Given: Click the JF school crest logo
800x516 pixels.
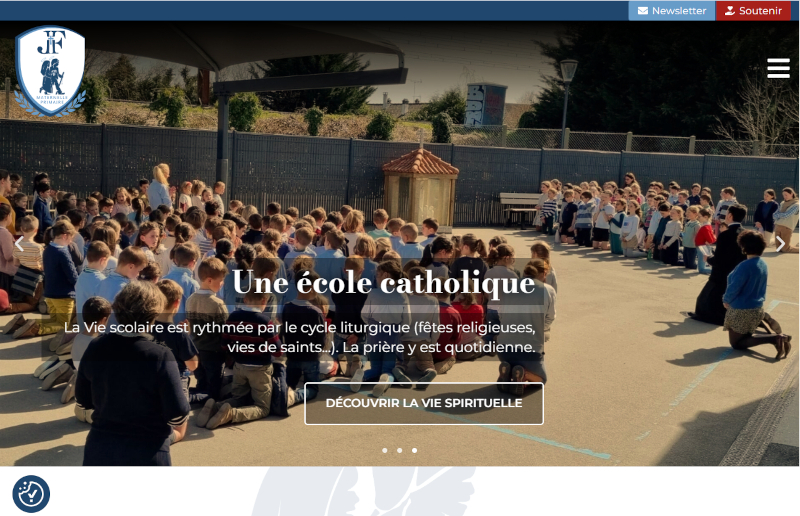Looking at the screenshot, I should (50, 71).
